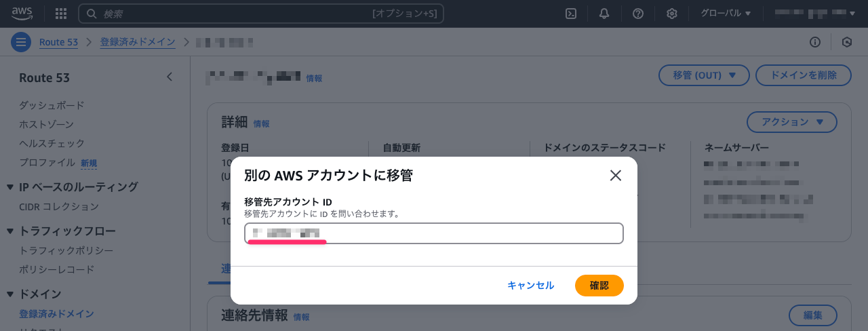868x331 pixels.
Task: Collapse the トラフィックフロー section
Action: pyautogui.click(x=10, y=231)
